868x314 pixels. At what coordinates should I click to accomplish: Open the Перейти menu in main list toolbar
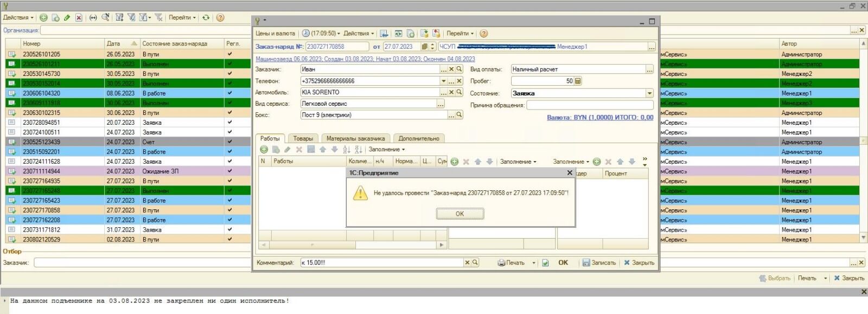(182, 17)
